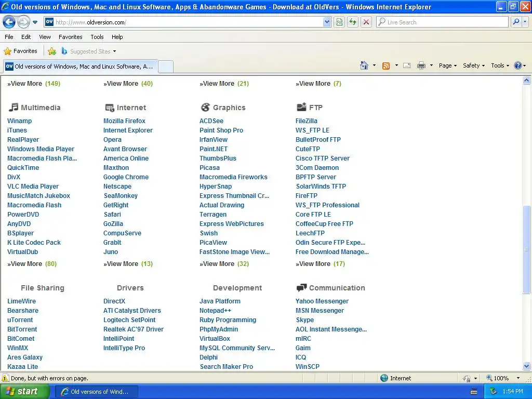Viewport: 532px width, 399px height.
Task: Click the on-screen keyboard tray icon
Action: 474,392
